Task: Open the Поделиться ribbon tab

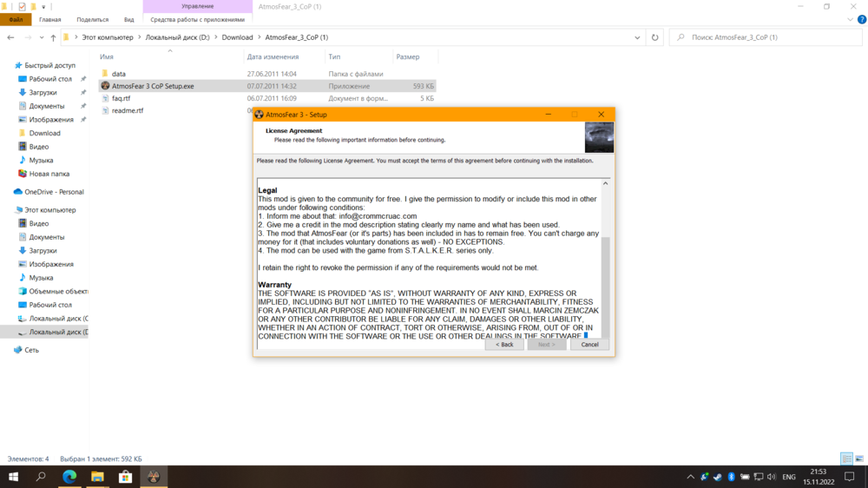Action: click(x=93, y=19)
